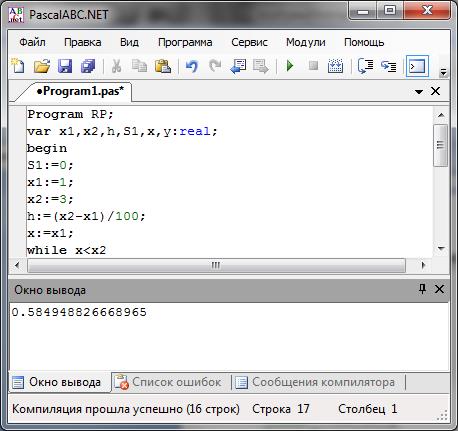The image size is (458, 431).
Task: Open the Правка menu
Action: point(83,42)
